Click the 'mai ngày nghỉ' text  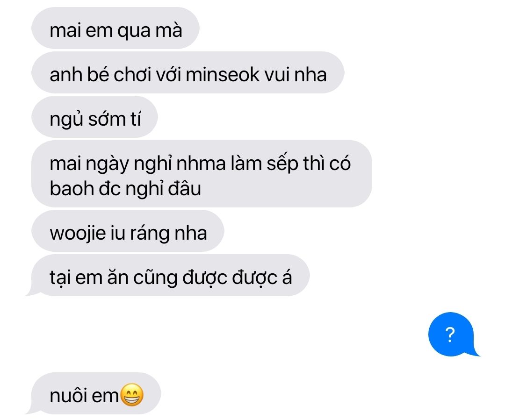point(111,164)
